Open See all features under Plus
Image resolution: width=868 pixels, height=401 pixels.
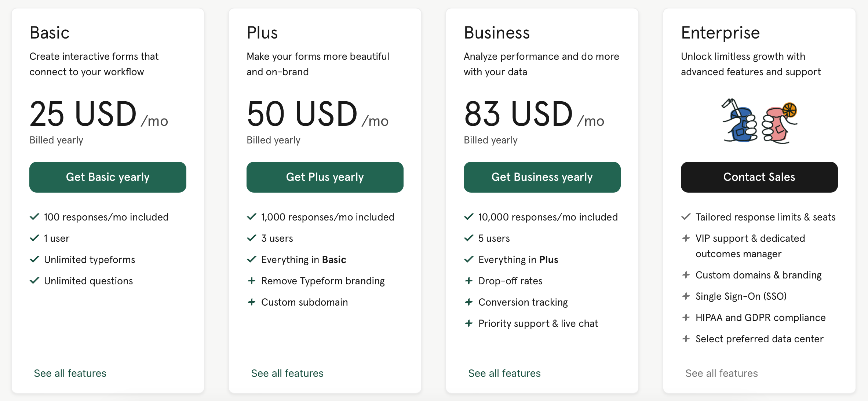point(287,373)
